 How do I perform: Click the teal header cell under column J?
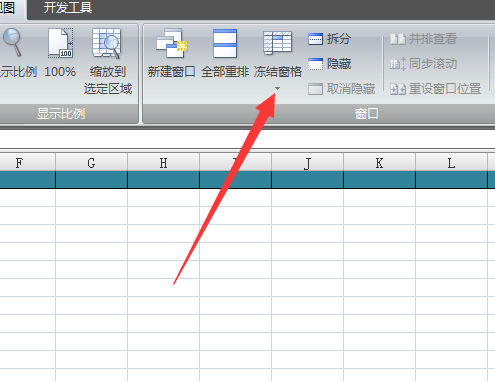[x=307, y=180]
